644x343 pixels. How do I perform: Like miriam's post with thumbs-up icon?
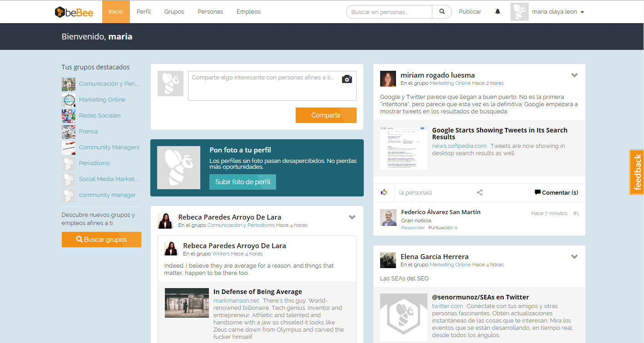[384, 192]
